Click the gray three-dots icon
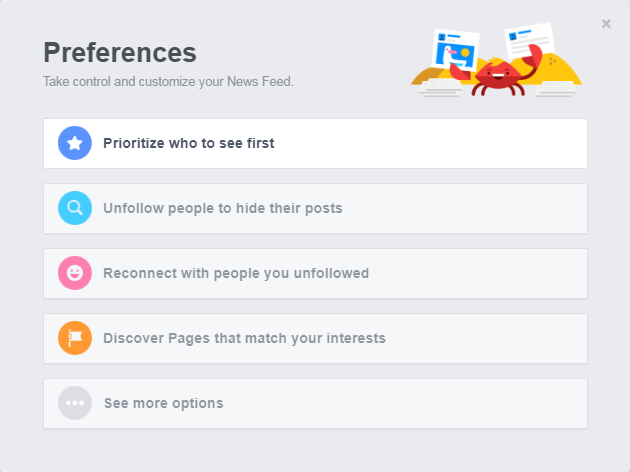This screenshot has height=472, width=630. pos(75,403)
